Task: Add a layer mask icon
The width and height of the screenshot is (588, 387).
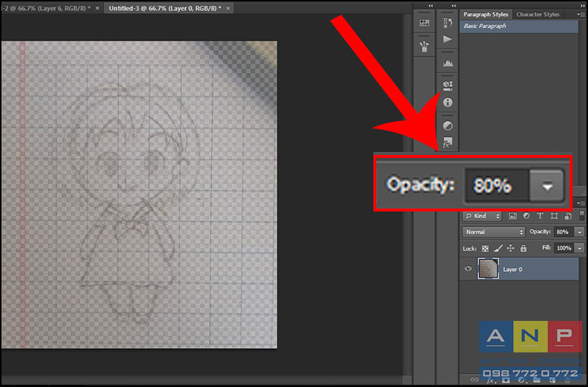Action: 506,380
